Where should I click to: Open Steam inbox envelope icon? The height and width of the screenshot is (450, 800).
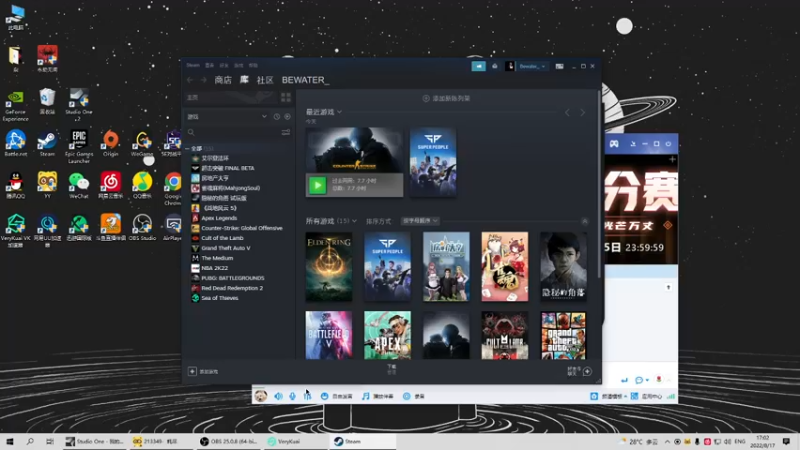pos(494,66)
